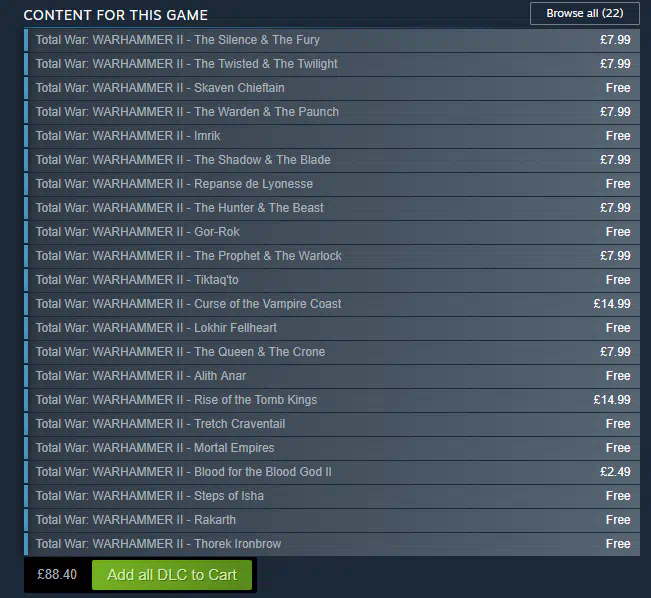This screenshot has width=651, height=598.
Task: Select the Mortal Empires free DLC
Action: pos(332,448)
